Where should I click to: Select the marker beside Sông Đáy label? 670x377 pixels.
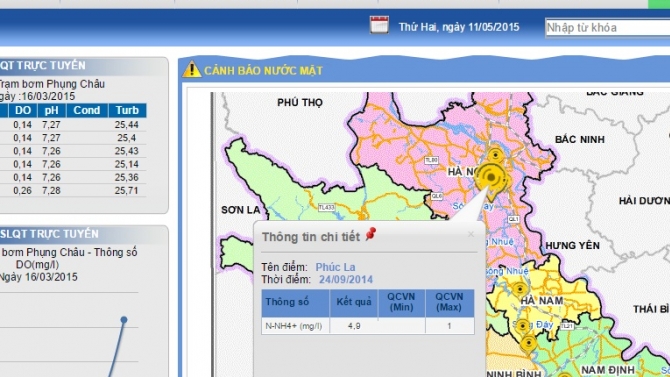coord(523,327)
